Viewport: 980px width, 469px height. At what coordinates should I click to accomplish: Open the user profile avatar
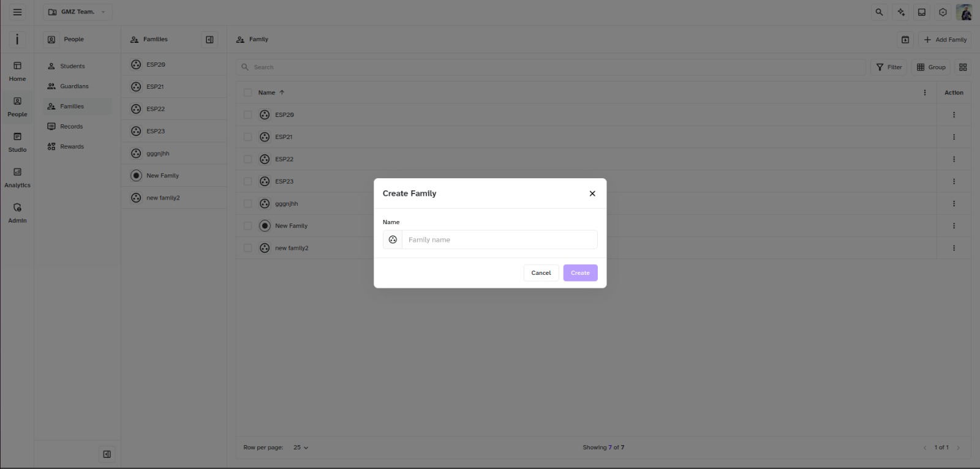point(964,12)
